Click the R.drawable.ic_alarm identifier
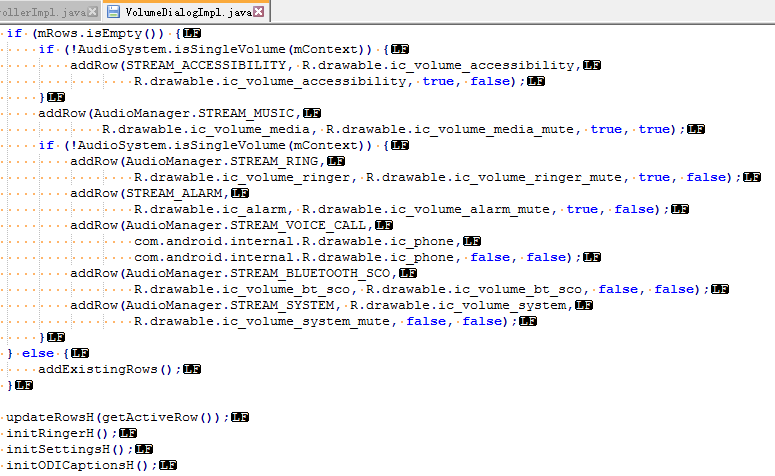The width and height of the screenshot is (775, 476). coord(210,210)
